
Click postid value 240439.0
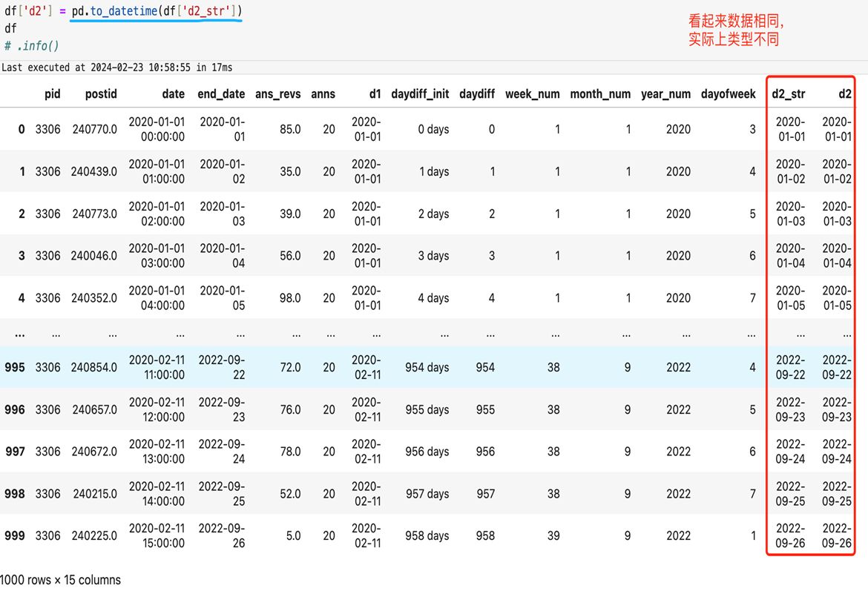pyautogui.click(x=94, y=171)
